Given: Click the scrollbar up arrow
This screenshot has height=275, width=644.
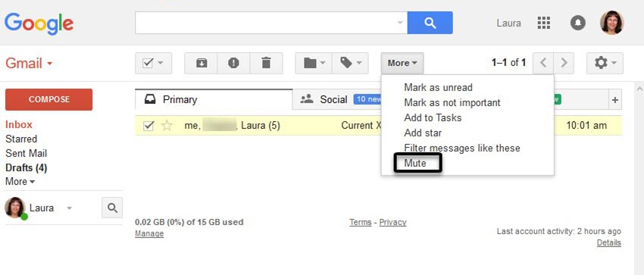Looking at the screenshot, I should (x=639, y=89).
